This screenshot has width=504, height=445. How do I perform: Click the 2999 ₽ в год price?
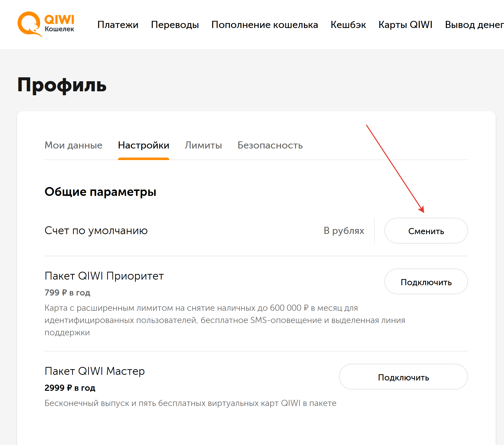(x=70, y=388)
